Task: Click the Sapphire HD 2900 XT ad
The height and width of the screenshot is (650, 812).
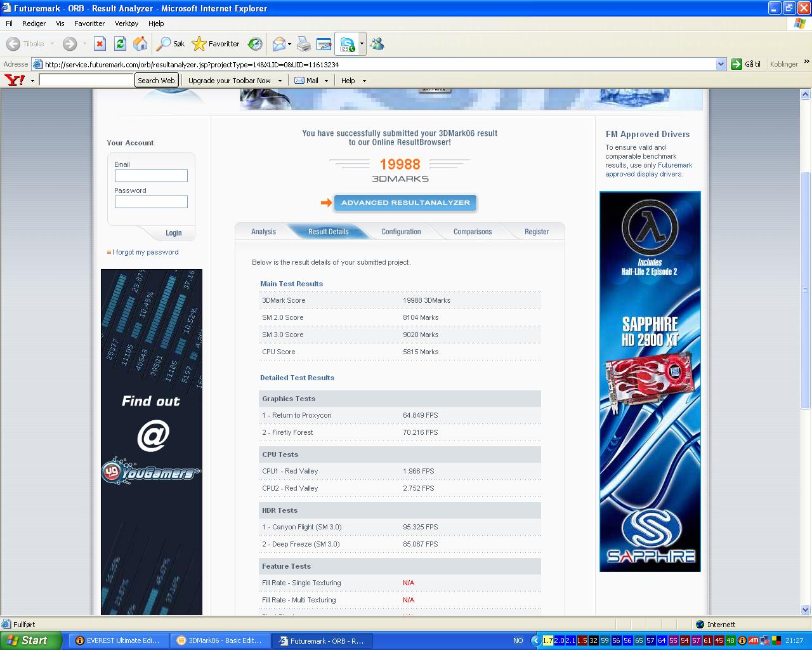Action: click(650, 381)
